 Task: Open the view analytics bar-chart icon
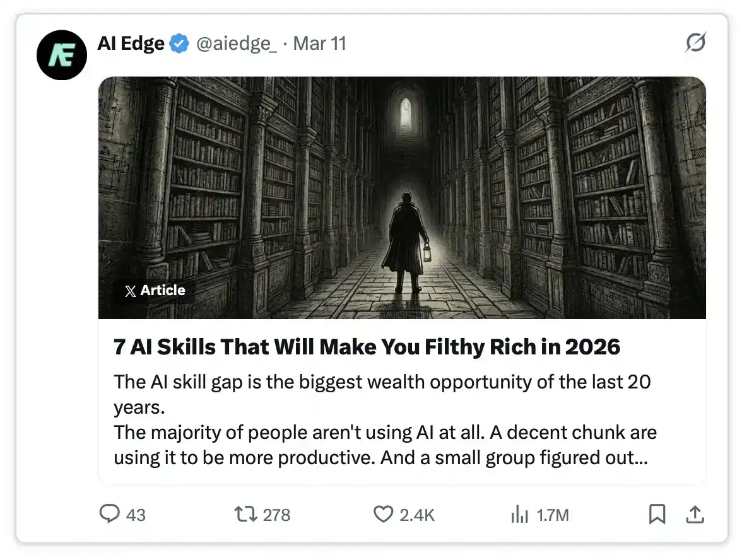pos(519,515)
